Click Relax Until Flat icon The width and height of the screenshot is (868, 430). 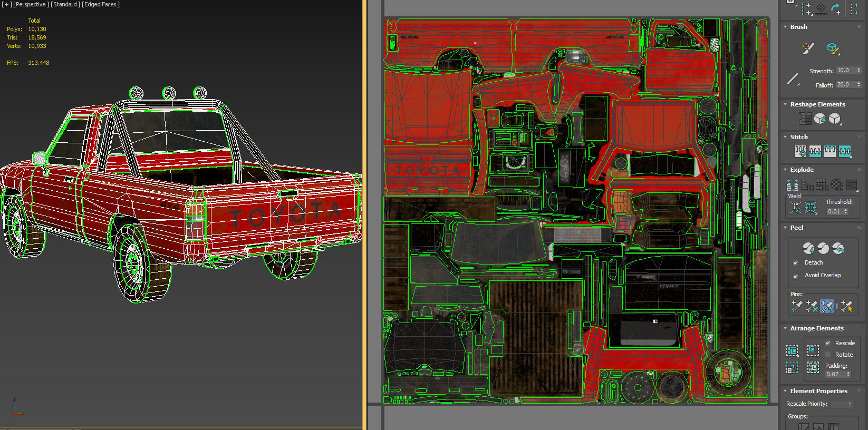pyautogui.click(x=819, y=119)
